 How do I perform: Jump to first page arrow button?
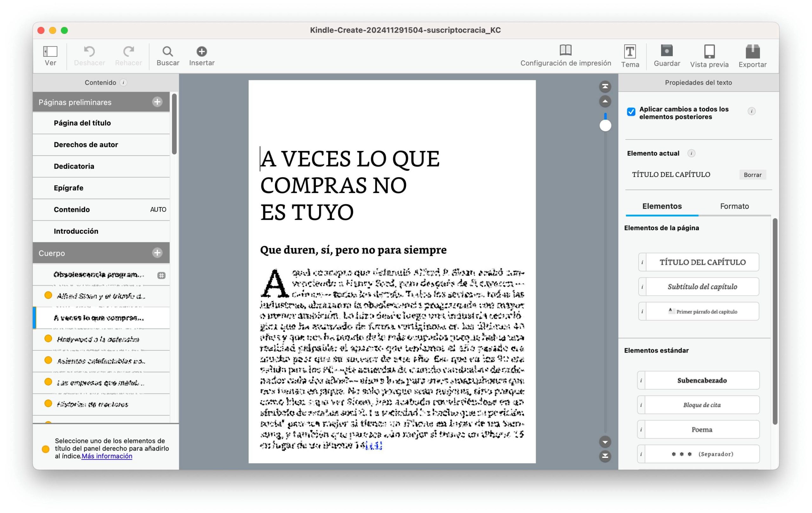[605, 87]
